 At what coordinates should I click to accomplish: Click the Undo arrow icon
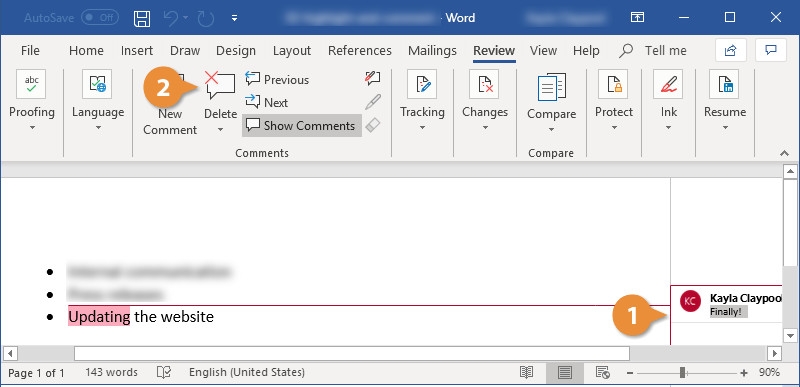[x=170, y=18]
